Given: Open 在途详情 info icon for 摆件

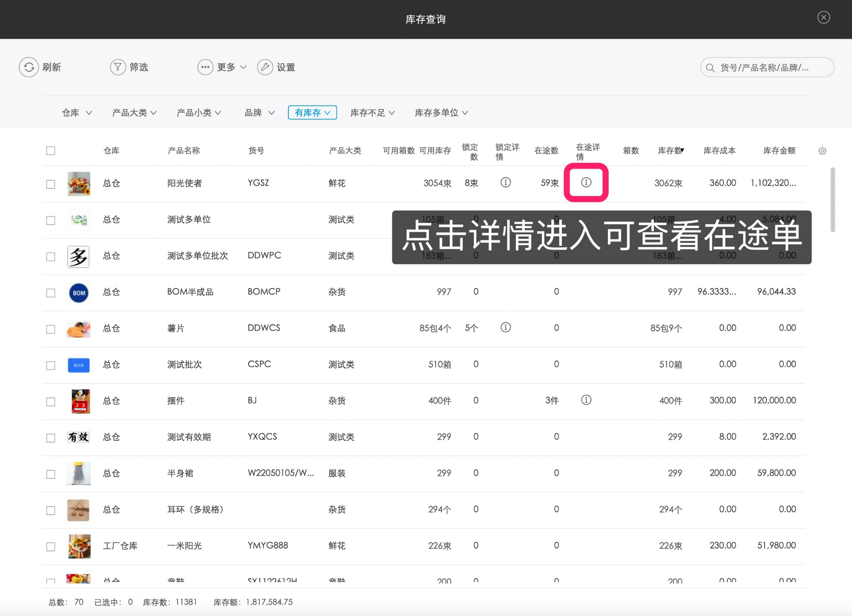Looking at the screenshot, I should [586, 400].
